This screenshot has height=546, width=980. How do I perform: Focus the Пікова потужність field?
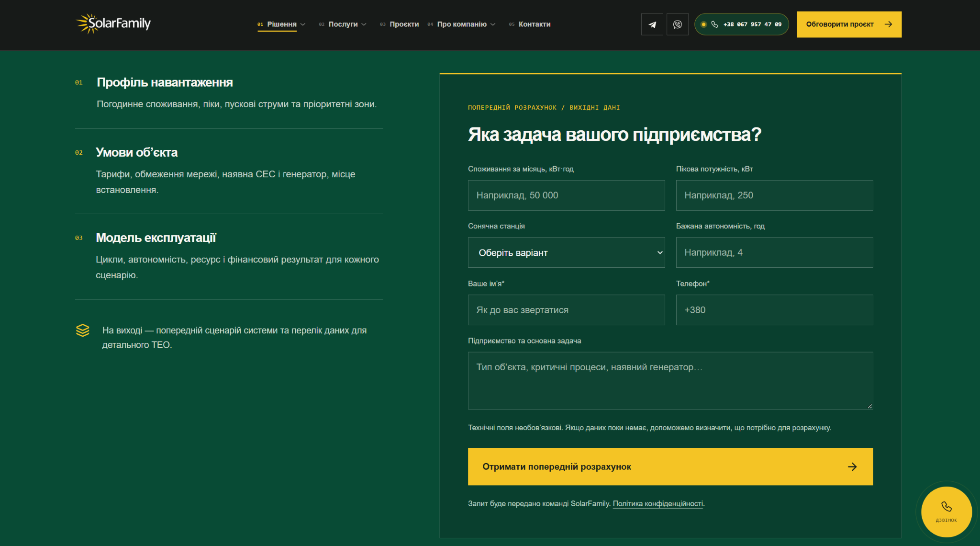[774, 195]
